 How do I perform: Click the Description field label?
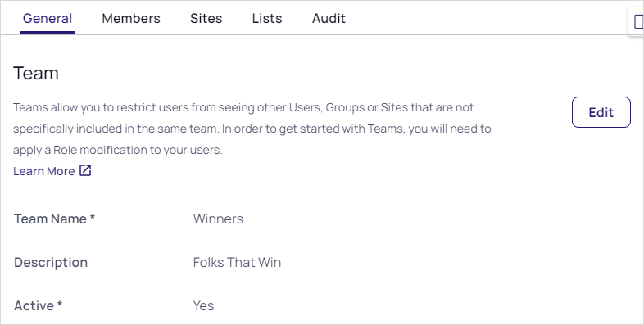51,262
